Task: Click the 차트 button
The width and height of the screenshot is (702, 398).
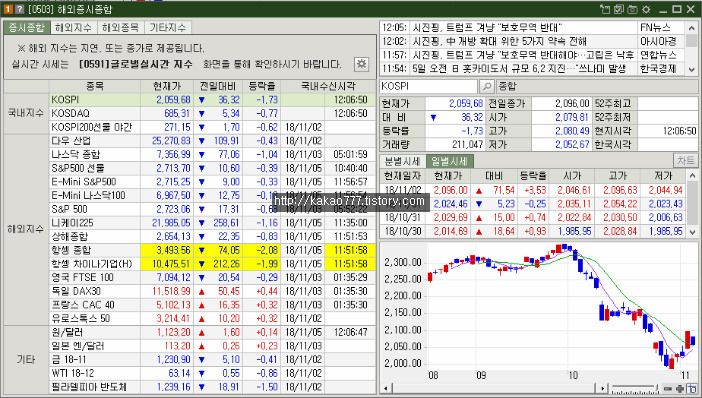Action: (x=685, y=161)
